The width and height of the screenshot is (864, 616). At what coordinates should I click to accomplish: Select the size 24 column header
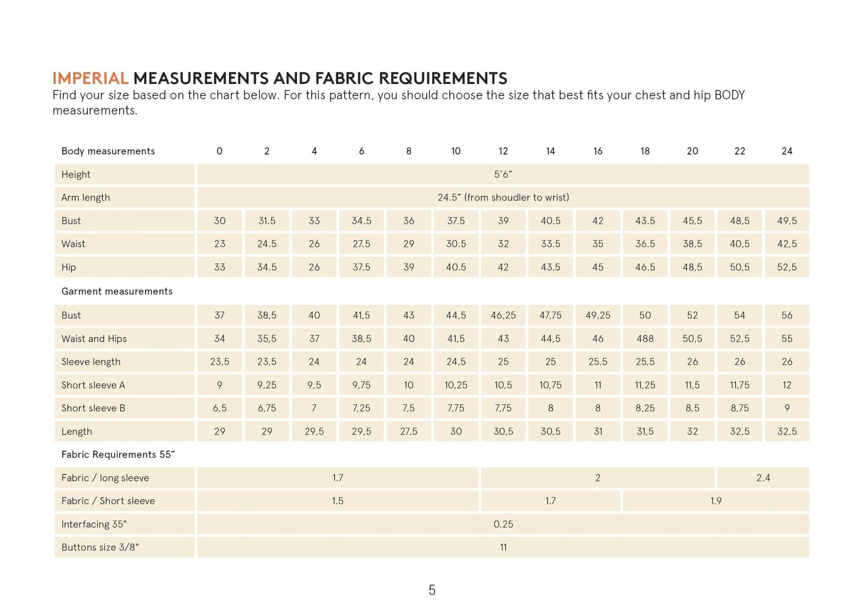pyautogui.click(x=786, y=151)
